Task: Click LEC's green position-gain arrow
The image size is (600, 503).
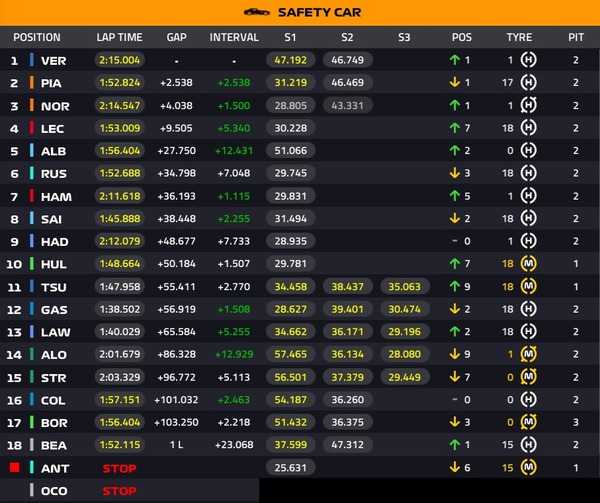Action: pyautogui.click(x=455, y=128)
